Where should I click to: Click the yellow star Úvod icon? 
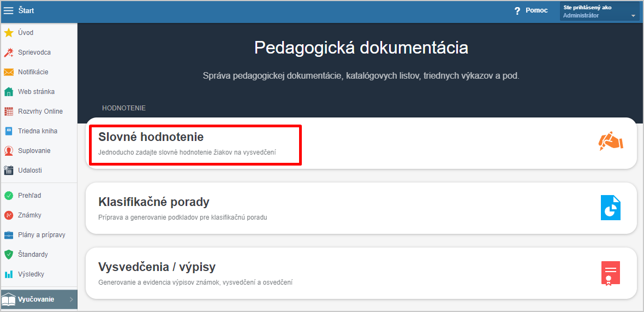pos(9,32)
